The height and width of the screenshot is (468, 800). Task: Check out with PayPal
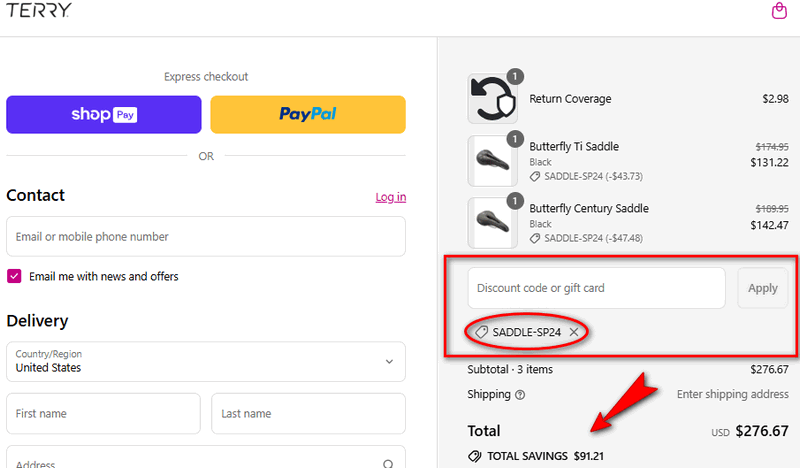(307, 115)
